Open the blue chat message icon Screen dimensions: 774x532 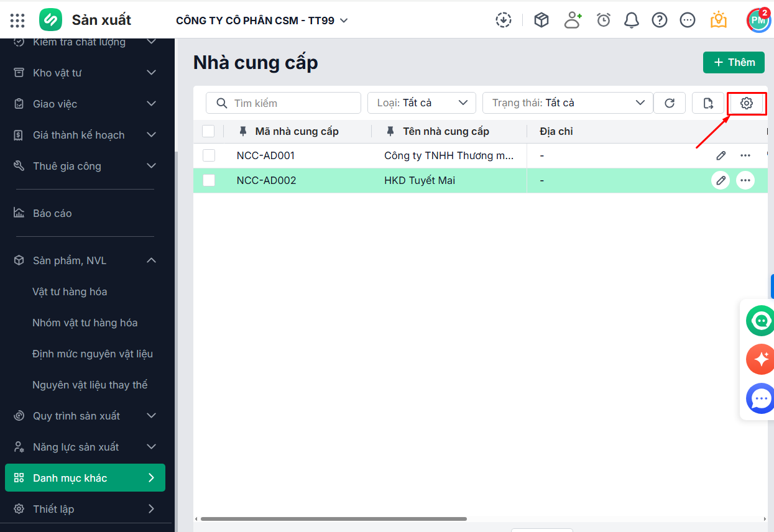760,398
